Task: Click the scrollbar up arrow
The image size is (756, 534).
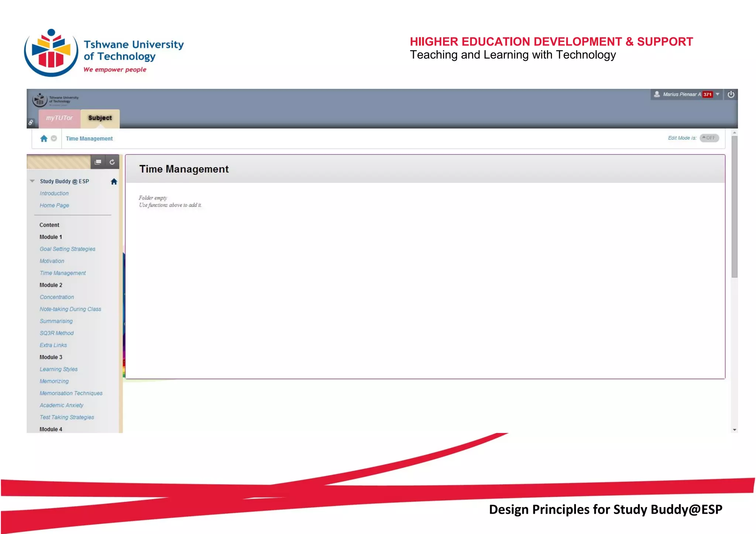Action: (x=735, y=132)
